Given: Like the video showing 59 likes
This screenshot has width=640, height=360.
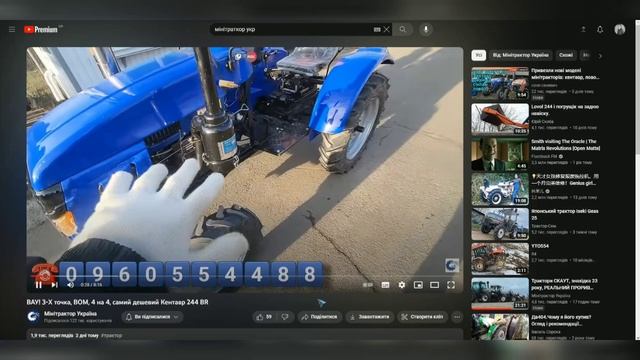Looking at the screenshot, I should (264, 317).
